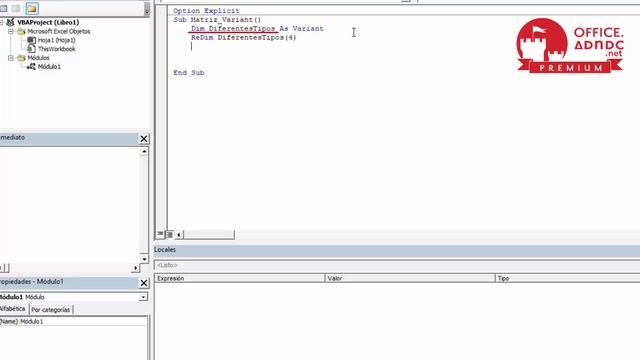Click the Tipo column header in Locales
This screenshot has width=640, height=360.
click(568, 278)
